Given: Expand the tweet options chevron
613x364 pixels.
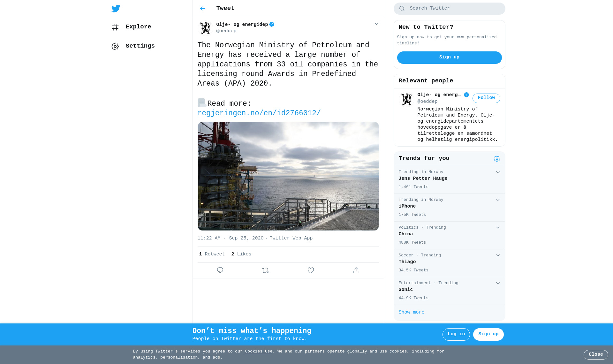Looking at the screenshot, I should [376, 24].
